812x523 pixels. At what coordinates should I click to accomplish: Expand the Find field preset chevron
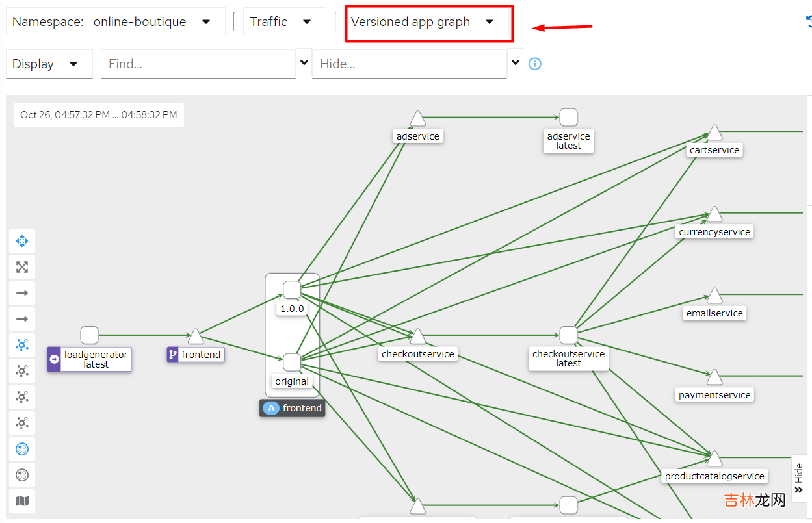(x=304, y=63)
